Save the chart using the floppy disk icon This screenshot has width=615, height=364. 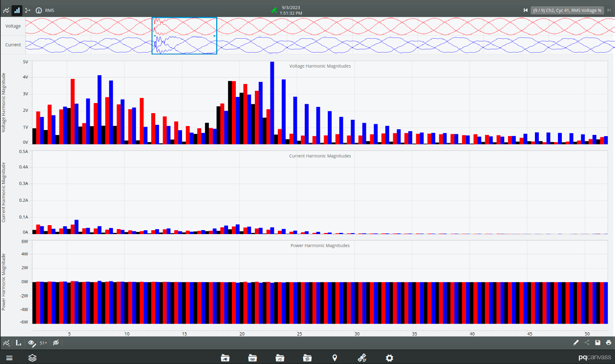pyautogui.click(x=598, y=343)
